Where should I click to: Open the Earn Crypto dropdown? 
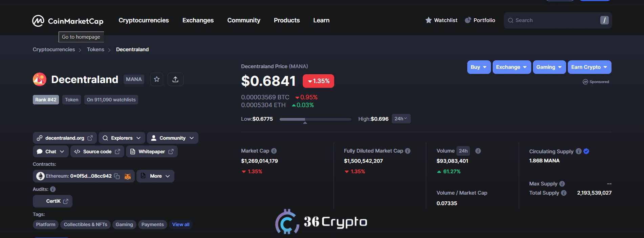pos(589,67)
